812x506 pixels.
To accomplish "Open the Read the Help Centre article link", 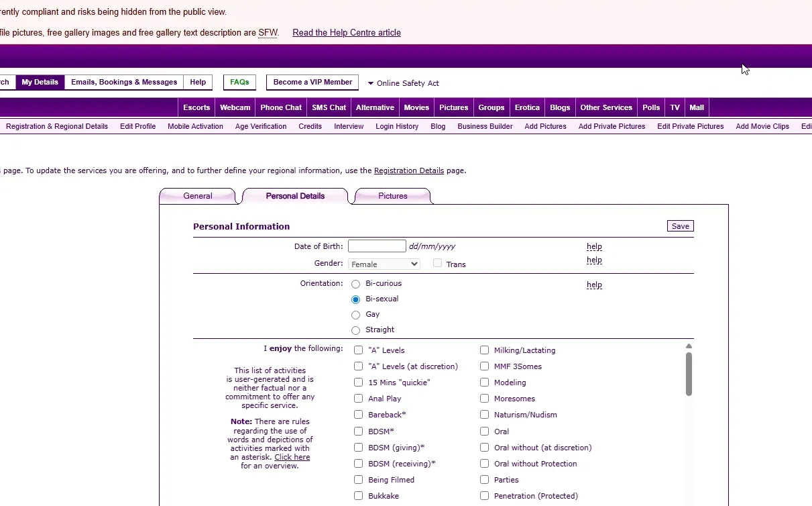I will tap(347, 32).
